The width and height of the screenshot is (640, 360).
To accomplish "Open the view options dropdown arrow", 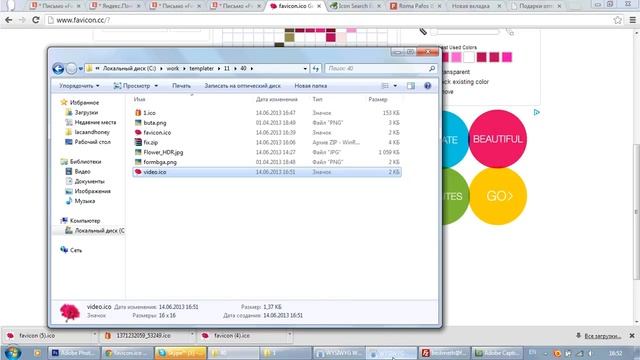I will coord(395,86).
